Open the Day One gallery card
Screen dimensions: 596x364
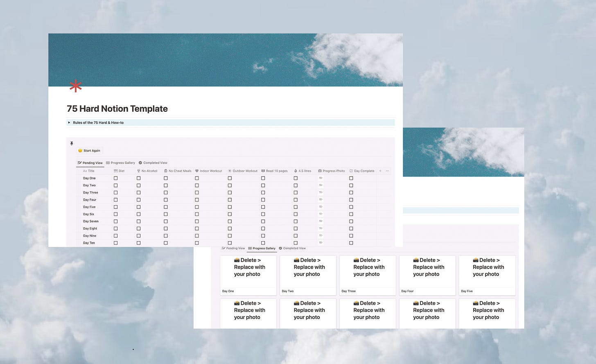[248, 275]
